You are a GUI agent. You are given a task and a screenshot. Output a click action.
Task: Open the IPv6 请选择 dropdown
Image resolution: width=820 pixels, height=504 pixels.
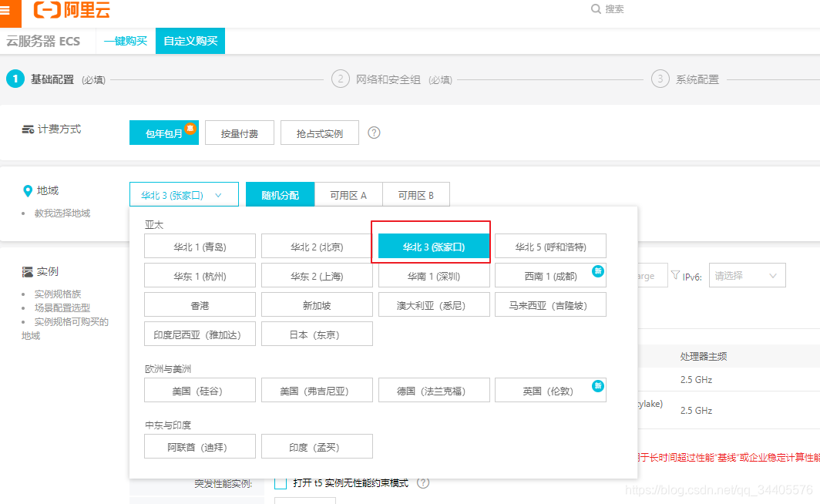point(748,276)
